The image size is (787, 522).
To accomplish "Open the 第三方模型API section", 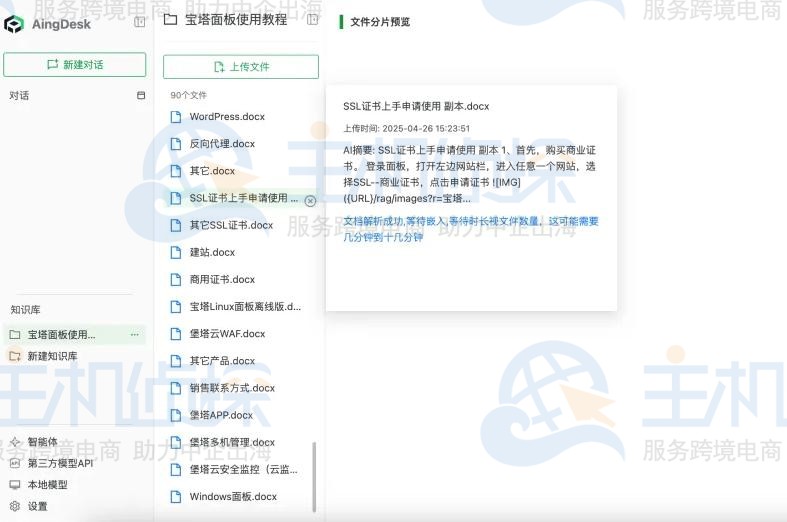I will point(60,463).
